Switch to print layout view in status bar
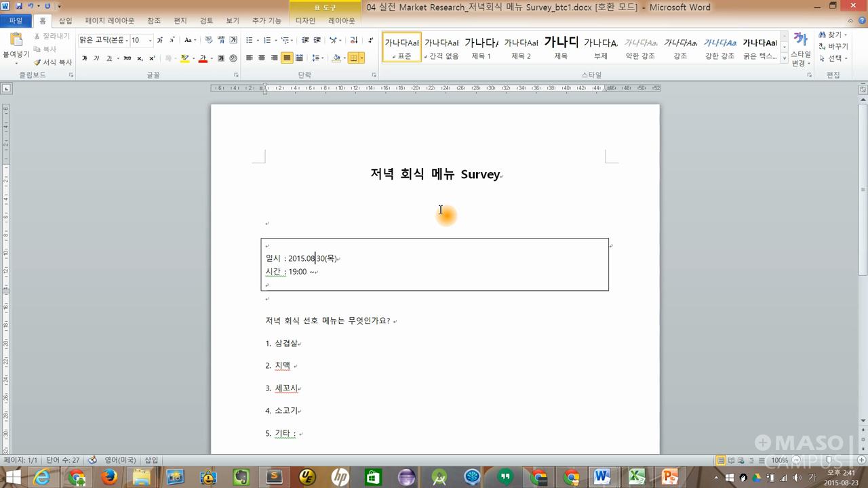Viewport: 868px width, 488px height. 722,460
